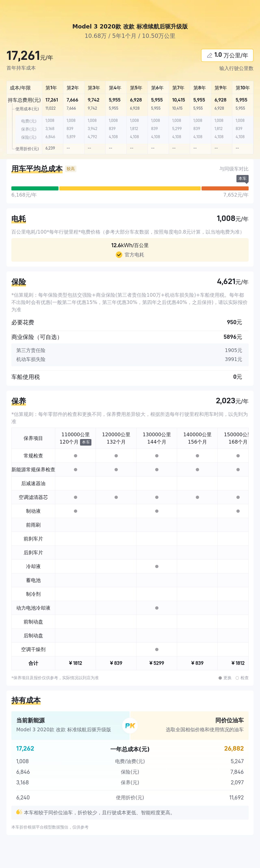Click the 空调干燥剂 dot in the 130000公里 column
The width and height of the screenshot is (260, 868).
pyautogui.click(x=157, y=649)
